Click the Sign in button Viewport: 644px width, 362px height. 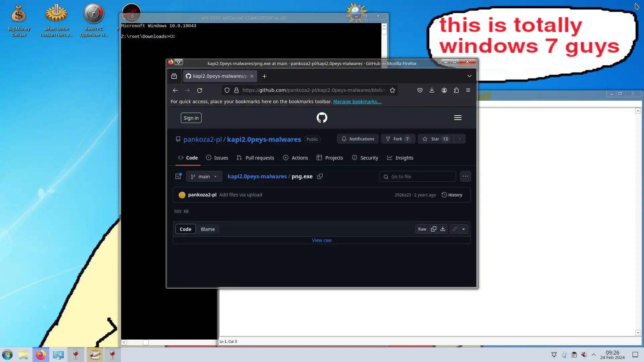(x=191, y=118)
